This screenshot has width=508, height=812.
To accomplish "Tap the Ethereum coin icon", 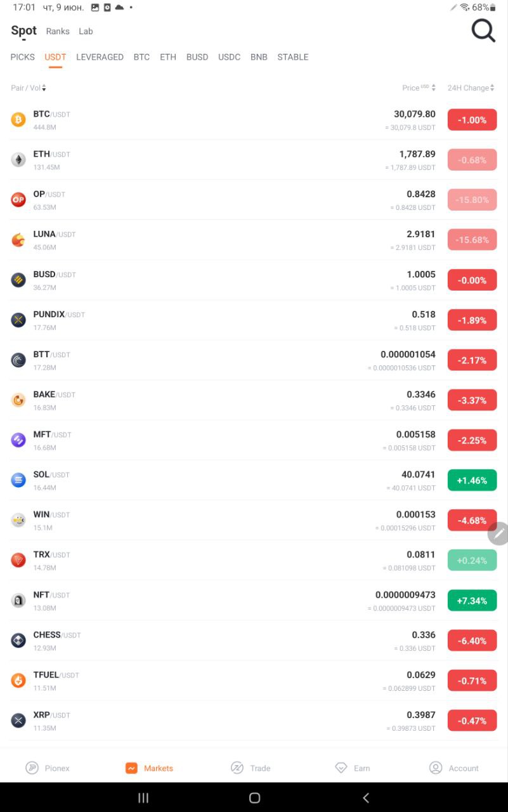I will pos(18,159).
